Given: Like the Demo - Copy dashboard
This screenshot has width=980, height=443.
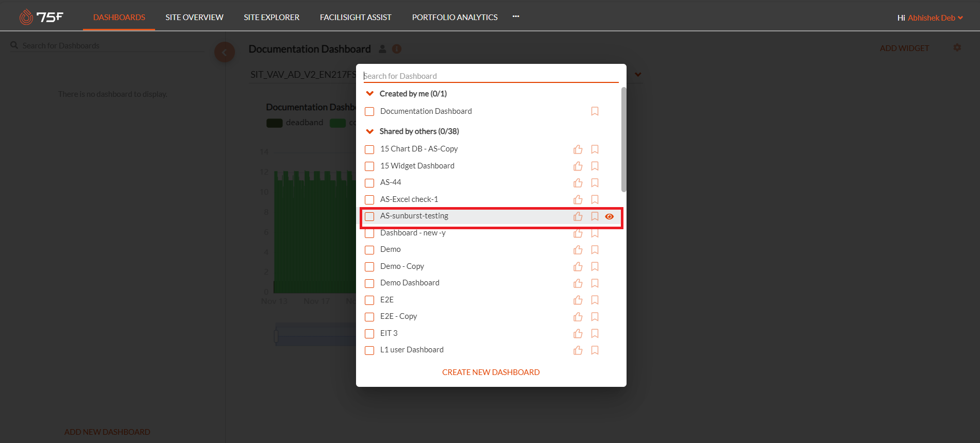Looking at the screenshot, I should [x=578, y=266].
